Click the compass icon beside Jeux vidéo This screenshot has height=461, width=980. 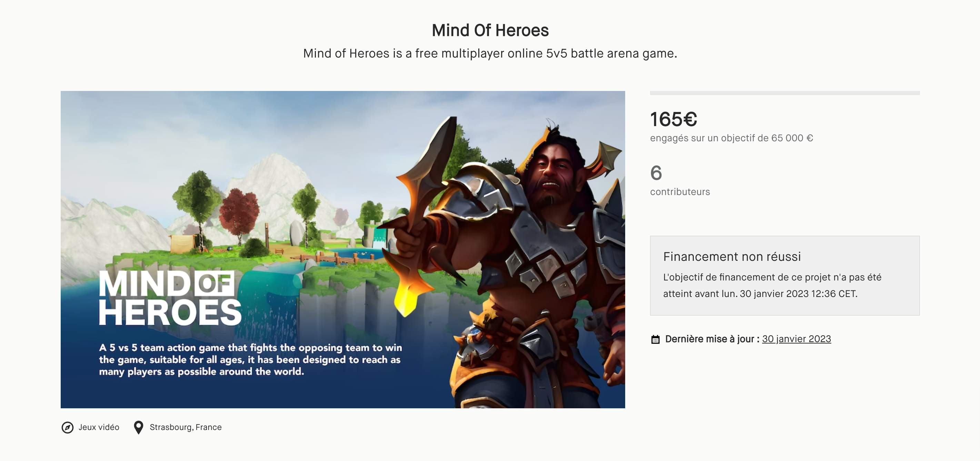(x=67, y=427)
